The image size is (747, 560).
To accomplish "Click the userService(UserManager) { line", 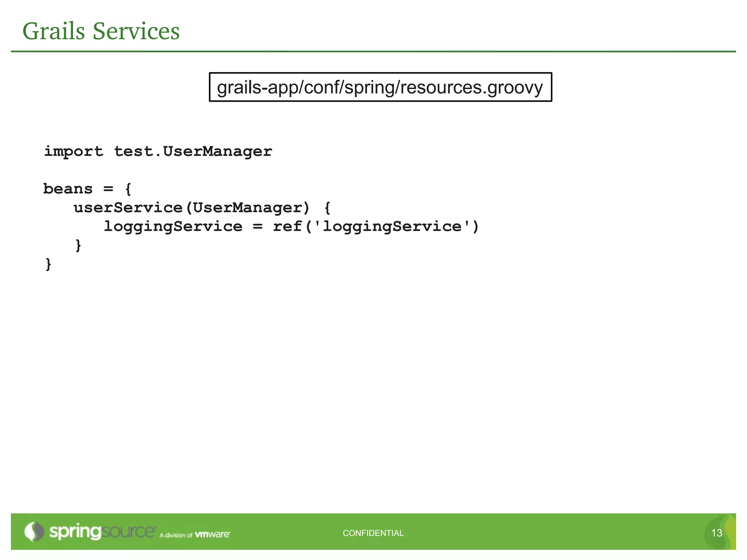I will pyautogui.click(x=202, y=208).
